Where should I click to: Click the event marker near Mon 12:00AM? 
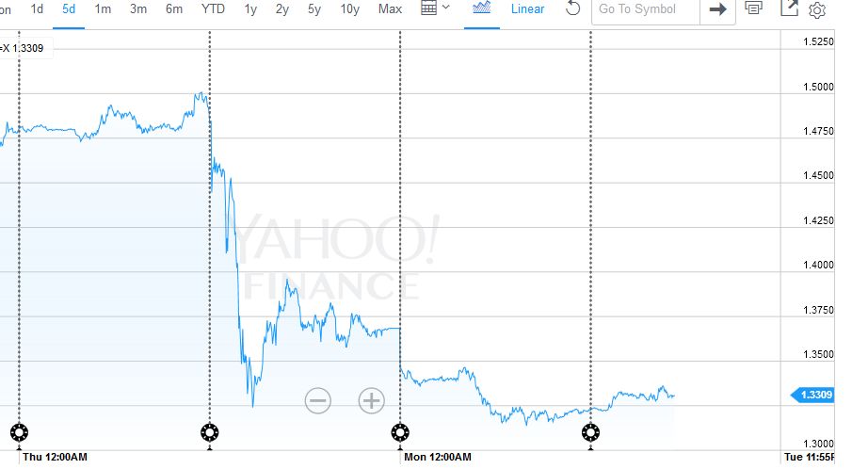click(400, 433)
